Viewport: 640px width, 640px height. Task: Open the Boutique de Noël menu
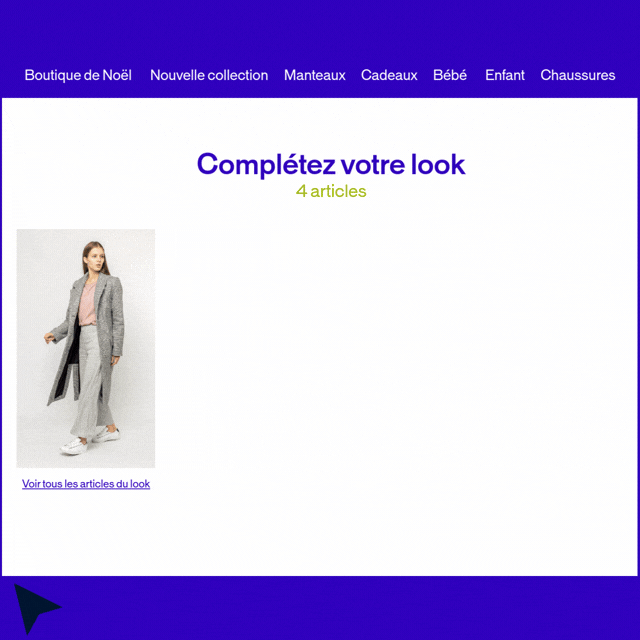coord(78,75)
